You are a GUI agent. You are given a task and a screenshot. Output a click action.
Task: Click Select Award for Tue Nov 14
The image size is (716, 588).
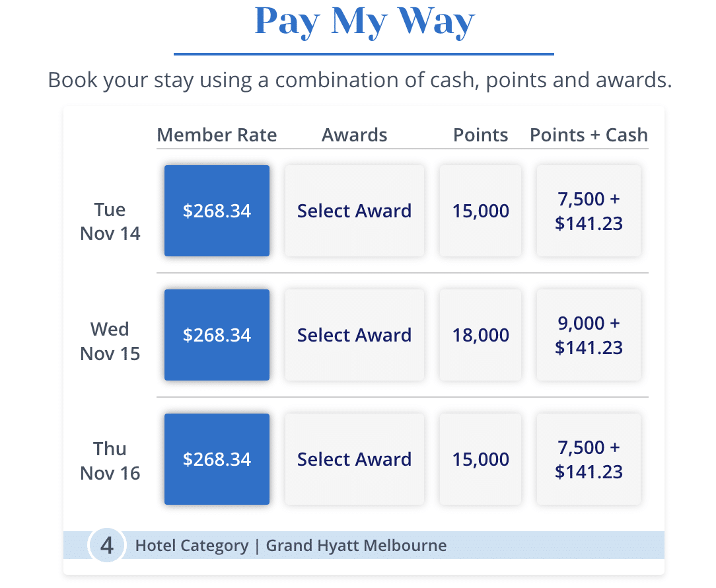[354, 211]
